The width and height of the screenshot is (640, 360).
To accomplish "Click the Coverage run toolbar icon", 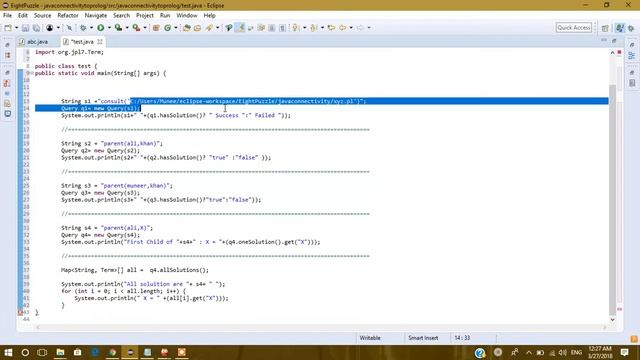I will (118, 28).
